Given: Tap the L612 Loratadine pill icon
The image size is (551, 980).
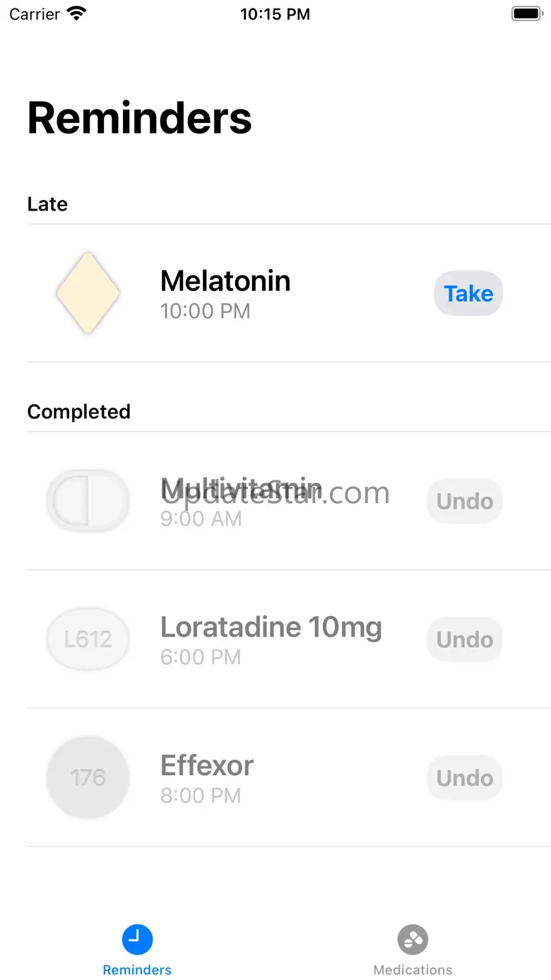Looking at the screenshot, I should tap(88, 639).
